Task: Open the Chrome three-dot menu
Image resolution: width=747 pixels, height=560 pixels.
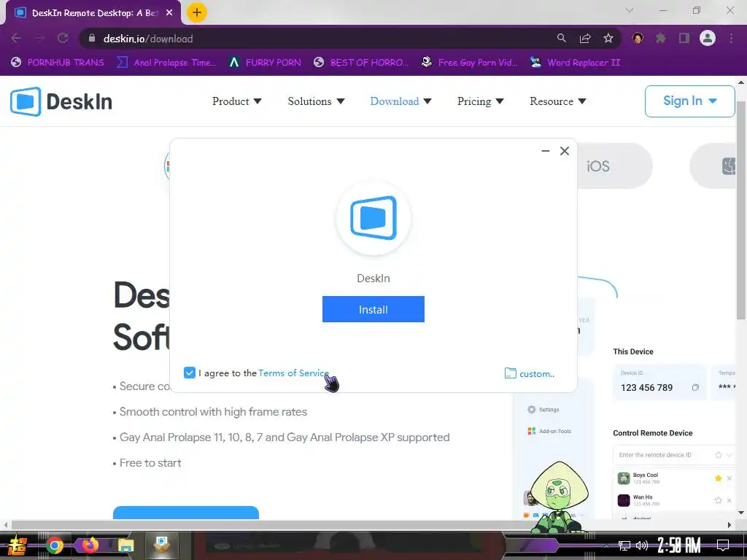Action: tap(731, 38)
